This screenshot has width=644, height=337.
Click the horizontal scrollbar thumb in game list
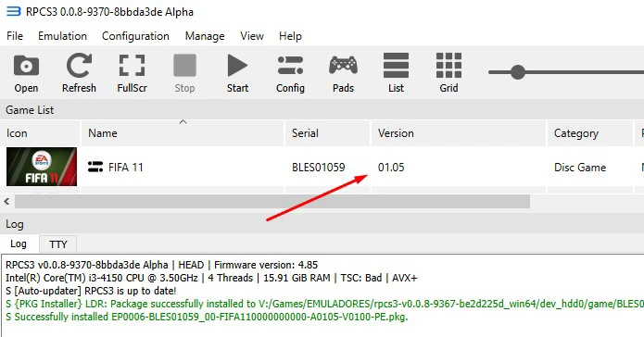tap(272, 202)
